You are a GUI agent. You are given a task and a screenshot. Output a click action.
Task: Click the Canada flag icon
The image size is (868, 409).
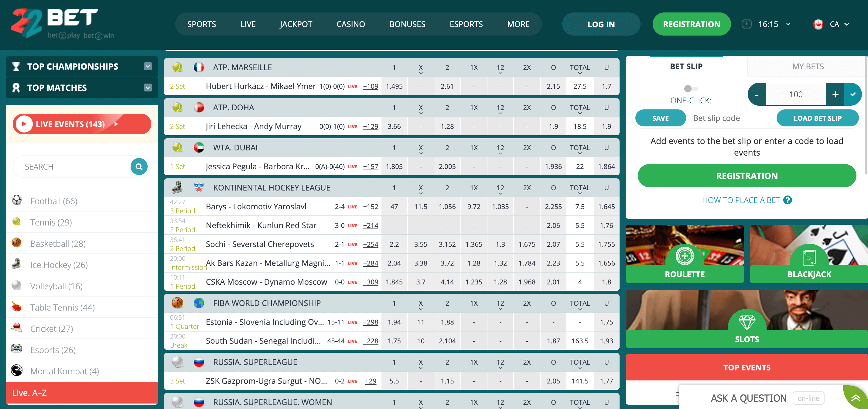coord(818,24)
